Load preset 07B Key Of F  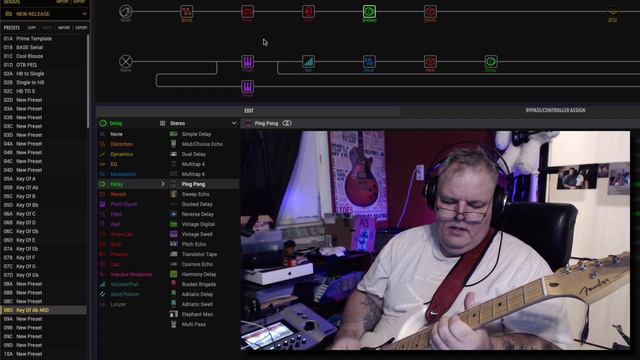coord(26,258)
